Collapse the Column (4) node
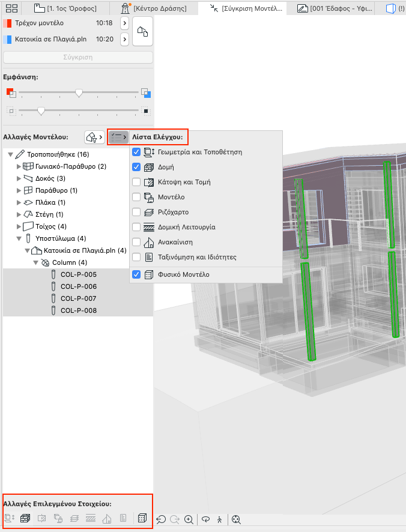This screenshot has width=406, height=532. (x=35, y=262)
